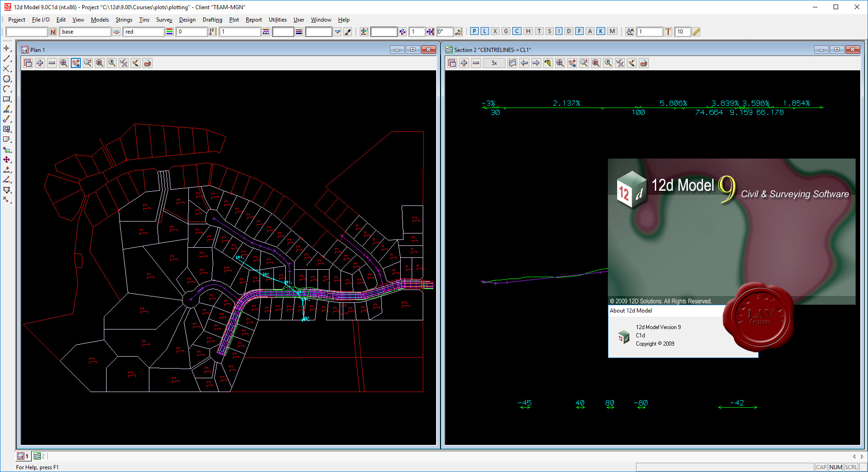Open the Plan 1 view toggles icon
The height and width of the screenshot is (472, 868).
124,63
